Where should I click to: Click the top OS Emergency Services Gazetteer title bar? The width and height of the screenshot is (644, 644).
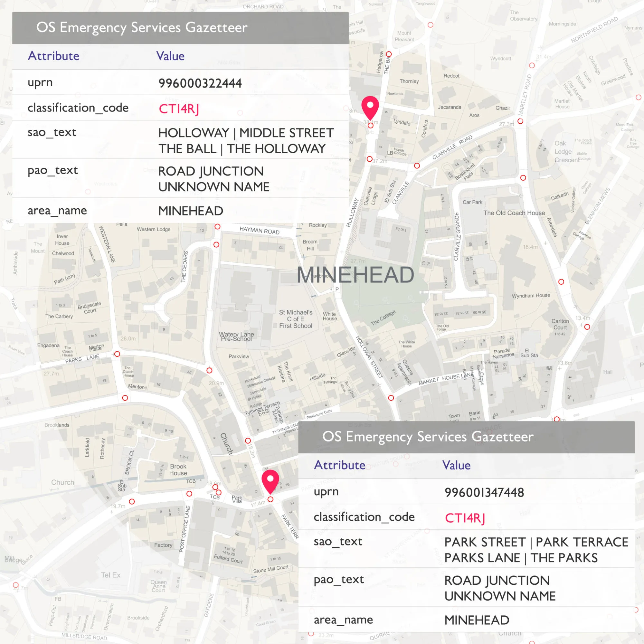coord(142,28)
